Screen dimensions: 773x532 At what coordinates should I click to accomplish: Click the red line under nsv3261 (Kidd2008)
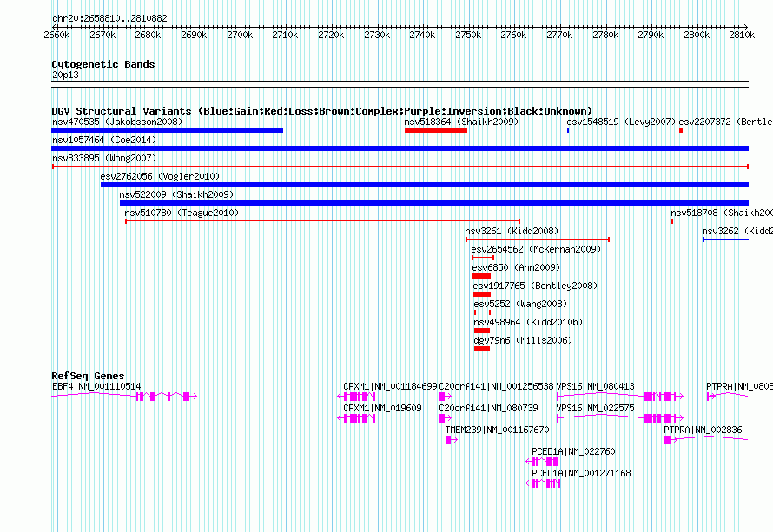pyautogui.click(x=538, y=240)
